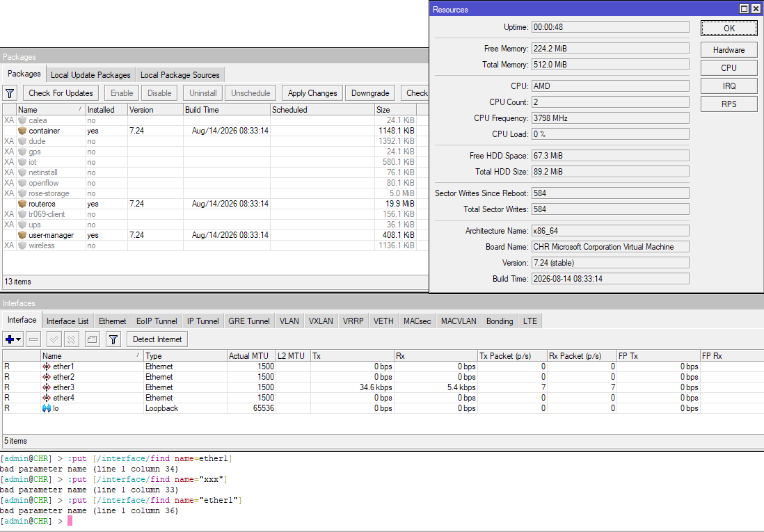Click the routeros package box icon

[x=22, y=204]
